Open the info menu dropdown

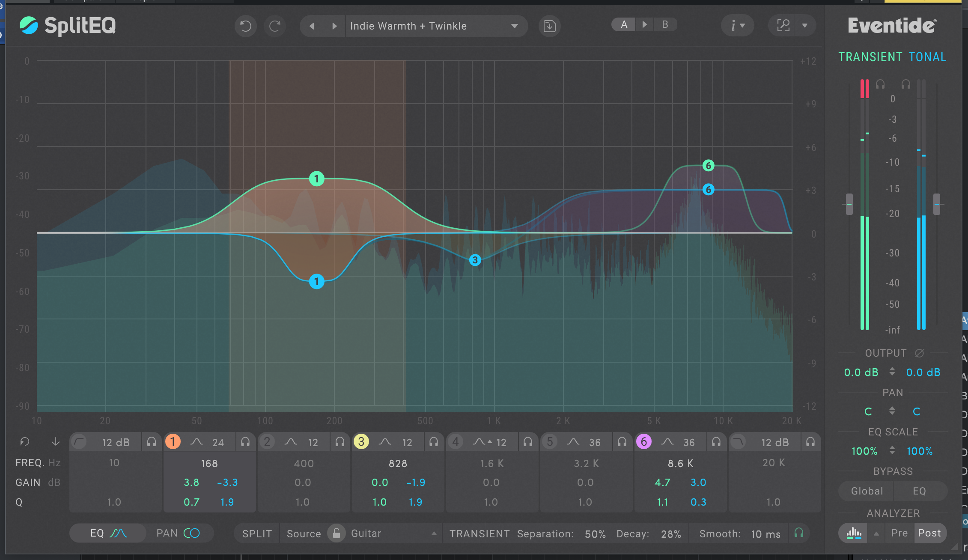(x=737, y=26)
